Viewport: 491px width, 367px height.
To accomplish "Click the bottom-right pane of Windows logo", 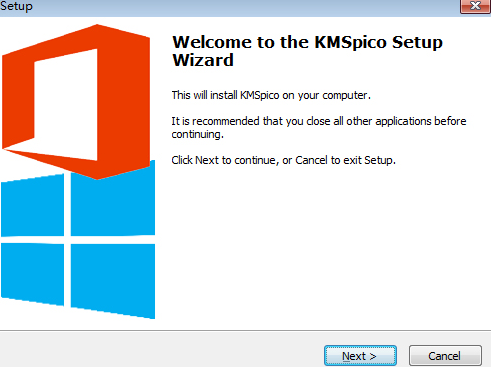I will click(113, 280).
